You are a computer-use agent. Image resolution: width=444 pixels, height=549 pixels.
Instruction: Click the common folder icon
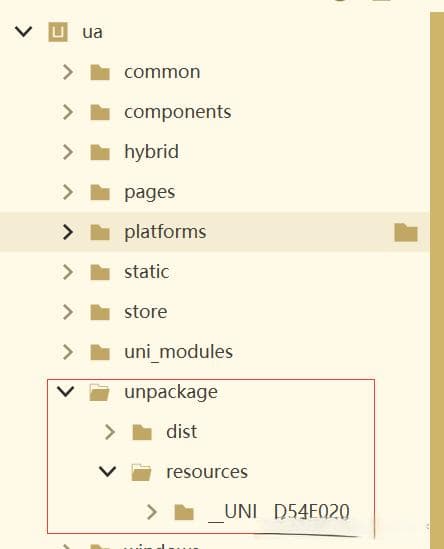point(100,72)
